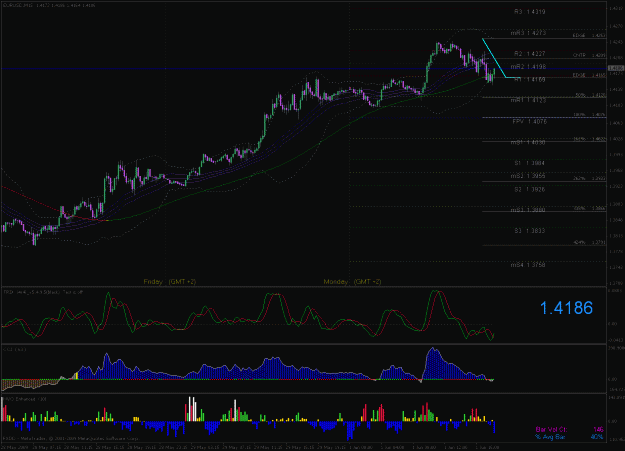Image resolution: width=625 pixels, height=451 pixels.
Task: Select the R3 1.4319 pivot label
Action: 529,12
